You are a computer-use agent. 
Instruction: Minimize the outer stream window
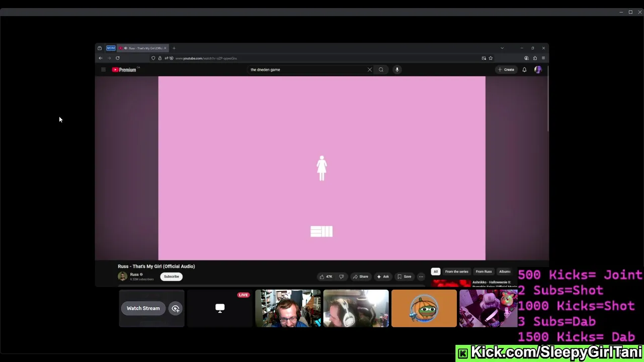pos(621,12)
